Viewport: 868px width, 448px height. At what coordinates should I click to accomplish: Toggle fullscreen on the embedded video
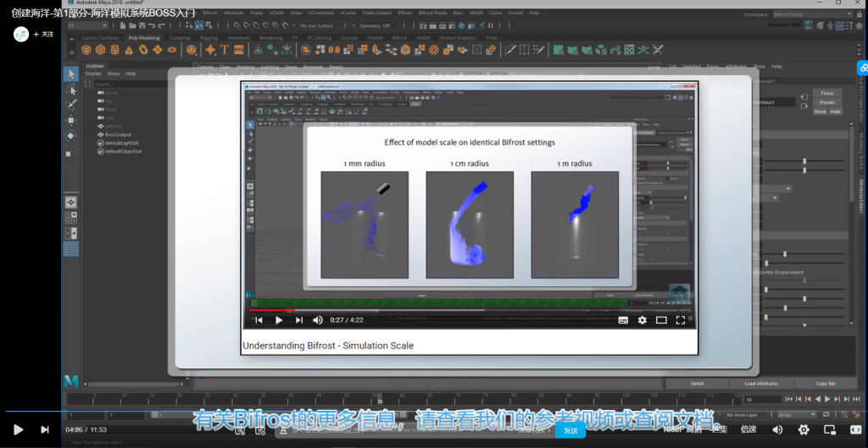click(681, 319)
